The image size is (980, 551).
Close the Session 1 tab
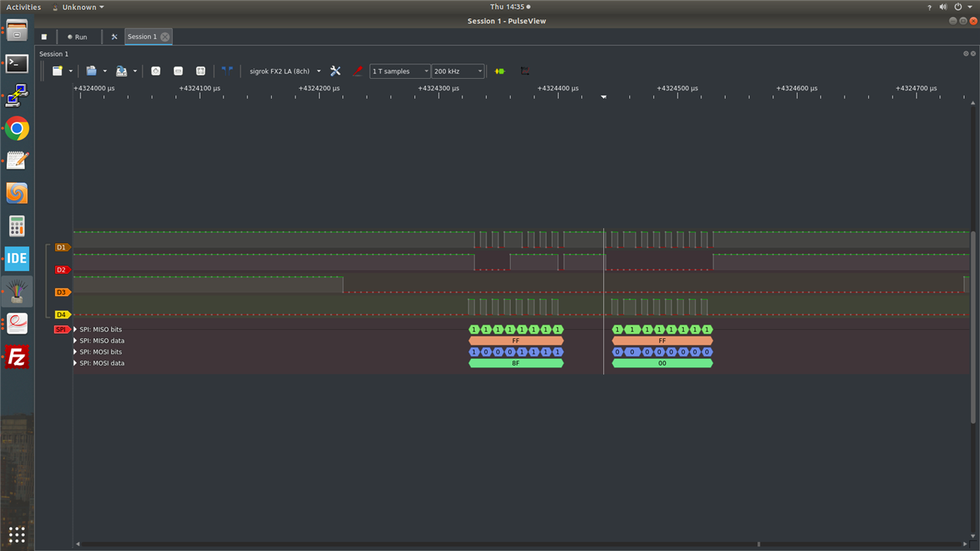pos(165,37)
